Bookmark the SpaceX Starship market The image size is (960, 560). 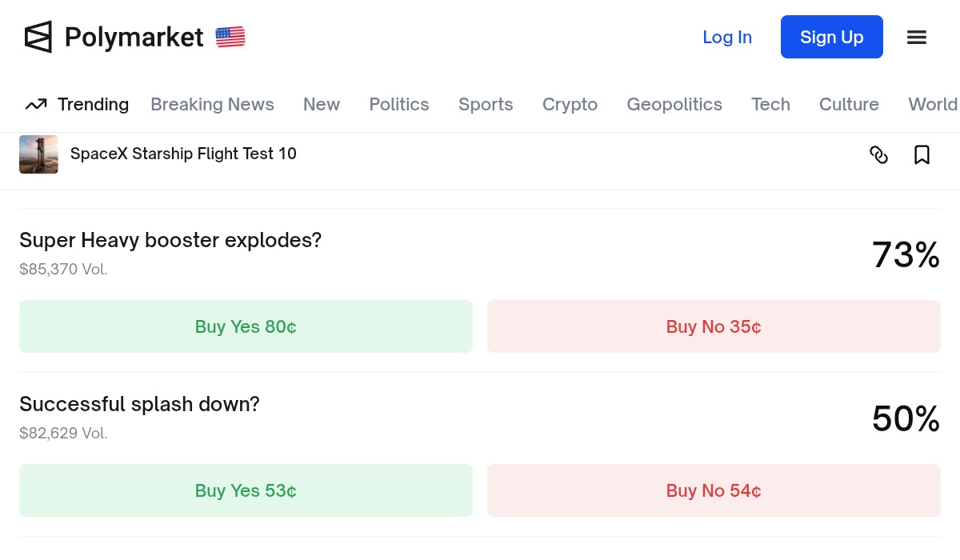922,154
